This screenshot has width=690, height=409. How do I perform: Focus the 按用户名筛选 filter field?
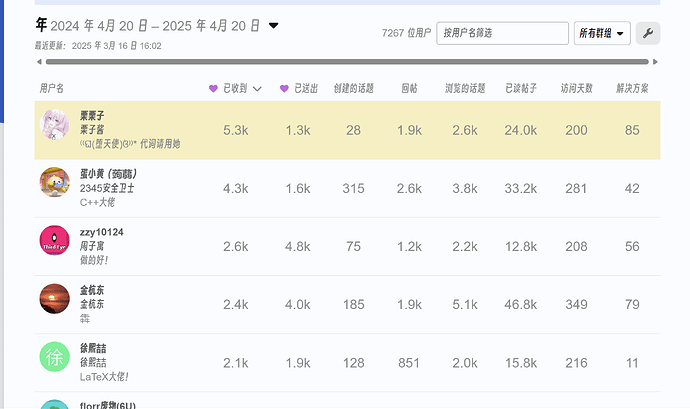[502, 33]
